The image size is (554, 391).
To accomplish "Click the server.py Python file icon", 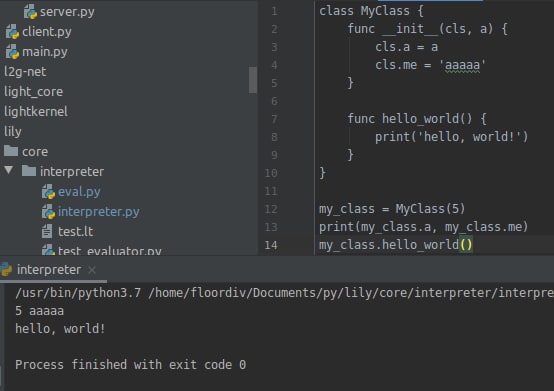I will coord(30,12).
